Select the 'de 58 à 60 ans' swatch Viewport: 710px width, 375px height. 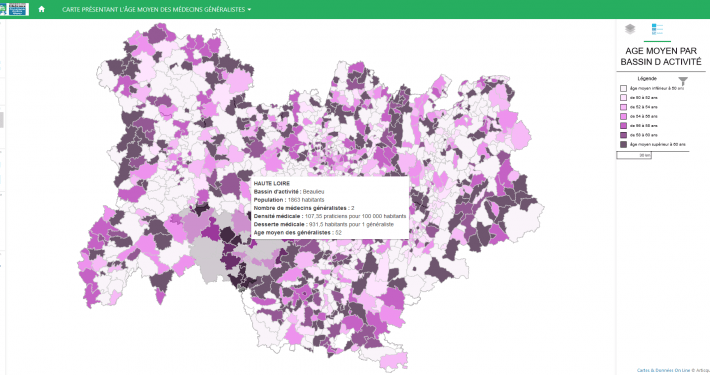pos(624,135)
